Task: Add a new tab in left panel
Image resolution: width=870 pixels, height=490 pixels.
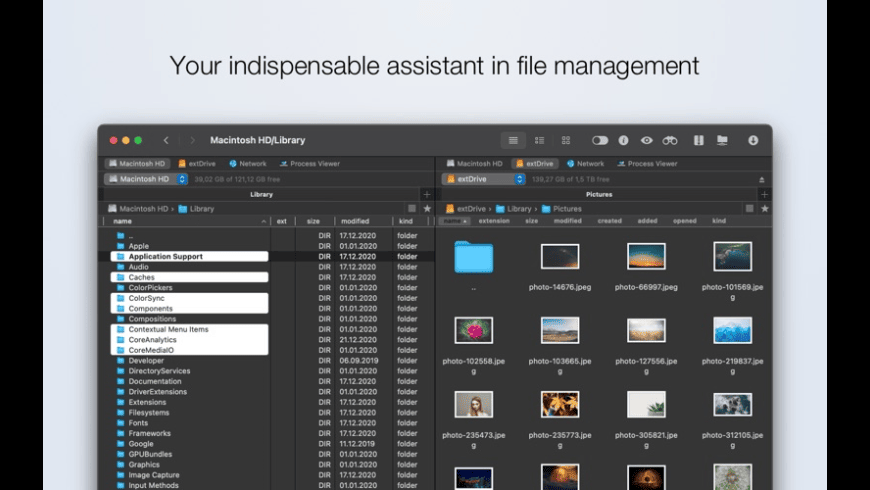Action: 427,194
